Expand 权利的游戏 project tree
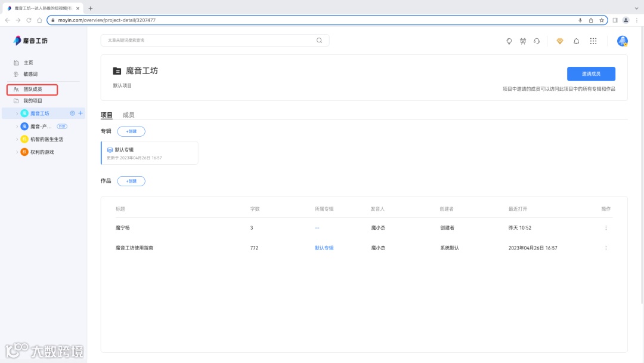The height and width of the screenshot is (363, 644). click(x=17, y=152)
